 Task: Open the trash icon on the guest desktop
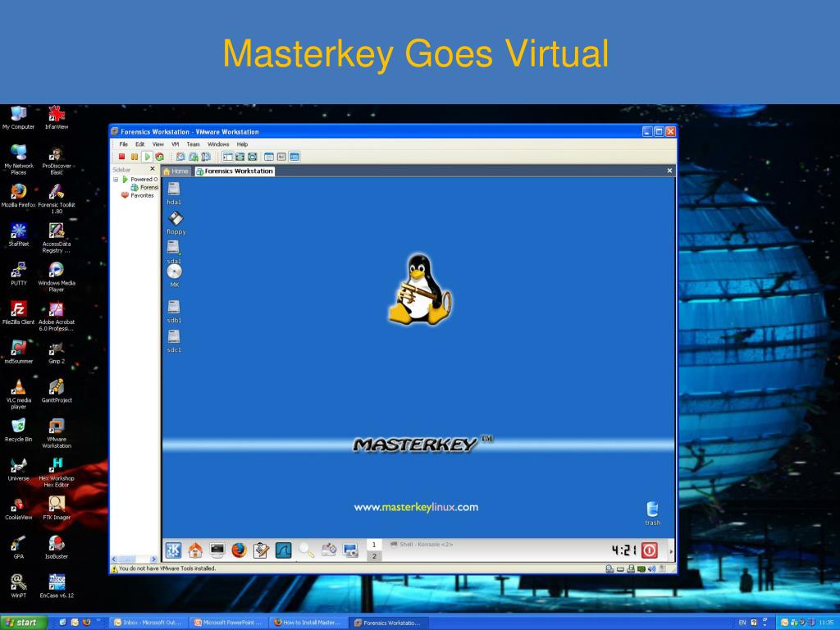point(652,514)
